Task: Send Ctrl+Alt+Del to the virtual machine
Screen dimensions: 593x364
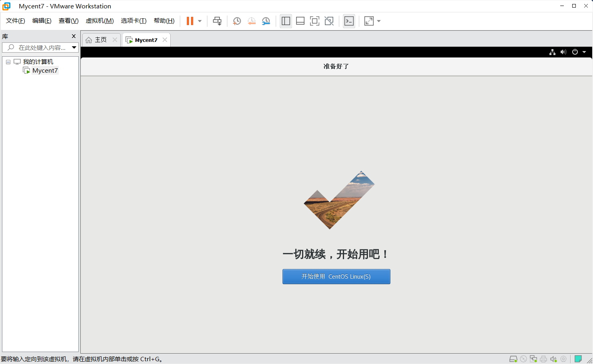Action: (x=217, y=21)
